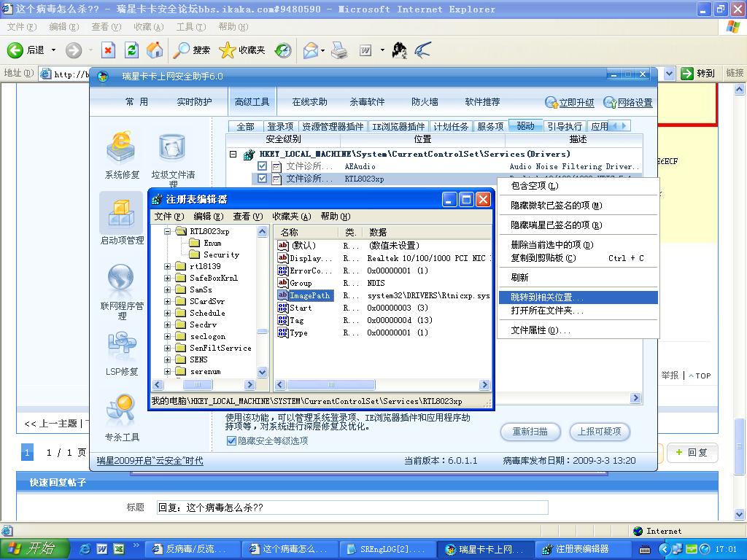This screenshot has width=747, height=560.
Task: Click 立即升级 upgrade icon link
Action: (x=570, y=102)
